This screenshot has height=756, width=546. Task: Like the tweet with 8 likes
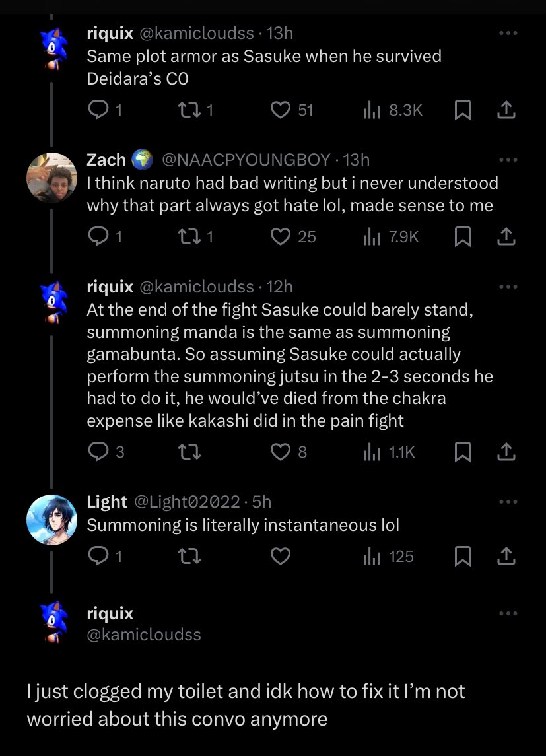click(x=281, y=452)
